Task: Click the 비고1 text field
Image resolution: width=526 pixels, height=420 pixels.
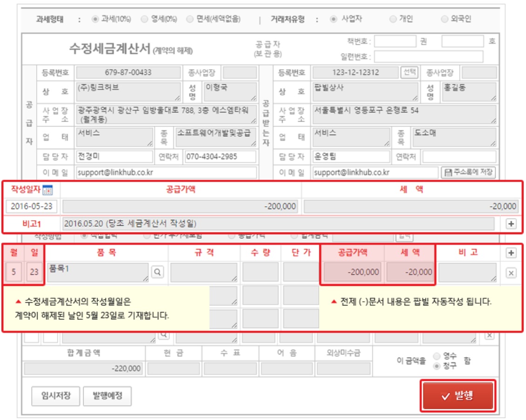Action: pos(278,224)
